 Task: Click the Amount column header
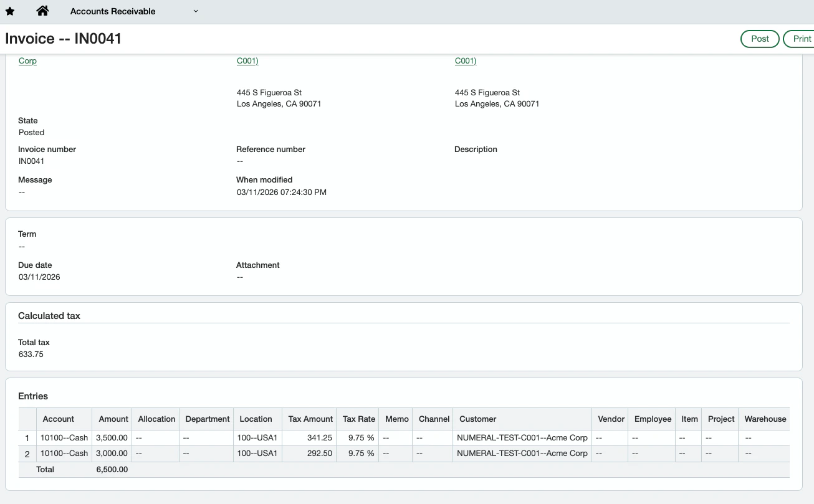coord(113,419)
